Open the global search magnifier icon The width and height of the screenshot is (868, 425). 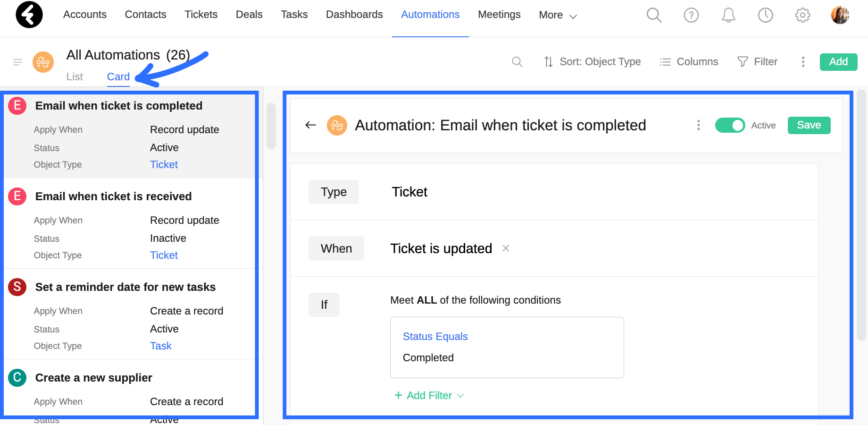[x=654, y=15]
